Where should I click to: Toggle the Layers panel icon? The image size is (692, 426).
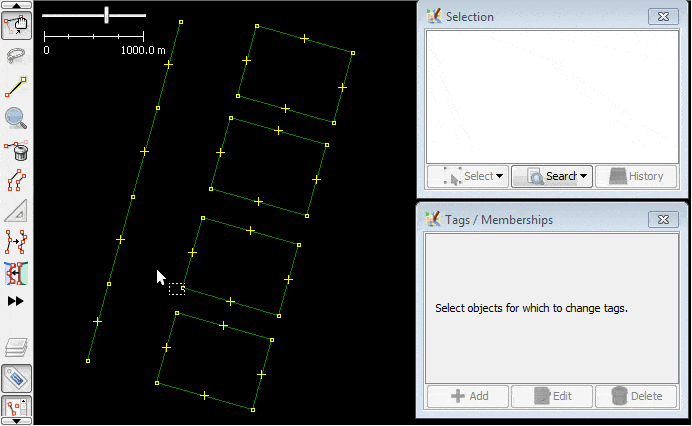[16, 347]
